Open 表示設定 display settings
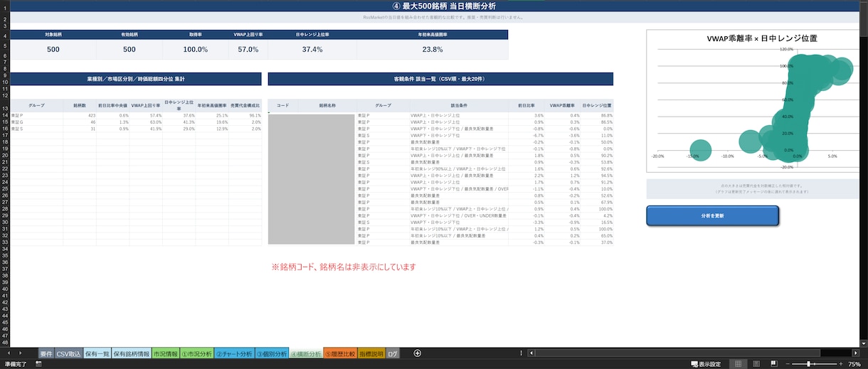Viewport: 868px width, 369px height. point(705,364)
